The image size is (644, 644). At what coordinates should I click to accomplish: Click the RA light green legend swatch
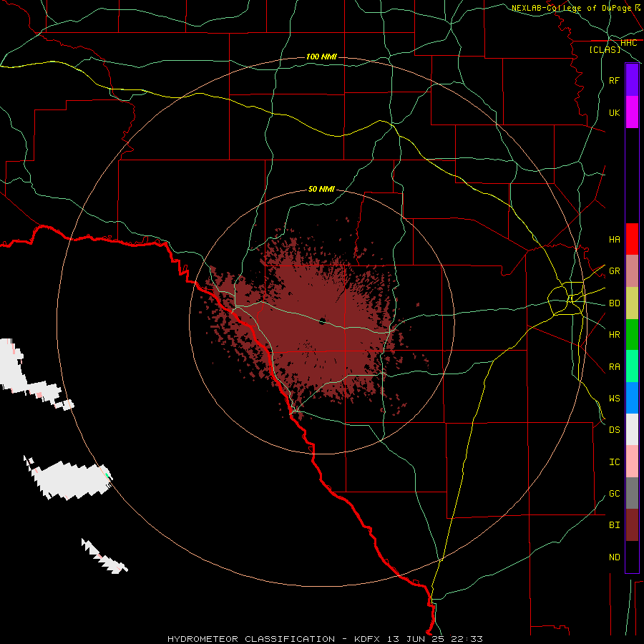point(632,366)
